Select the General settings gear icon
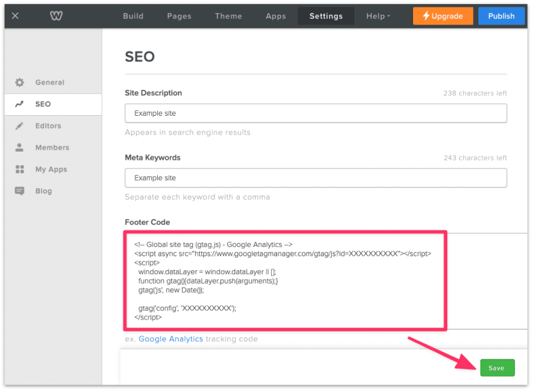The width and height of the screenshot is (533, 392). (x=19, y=82)
